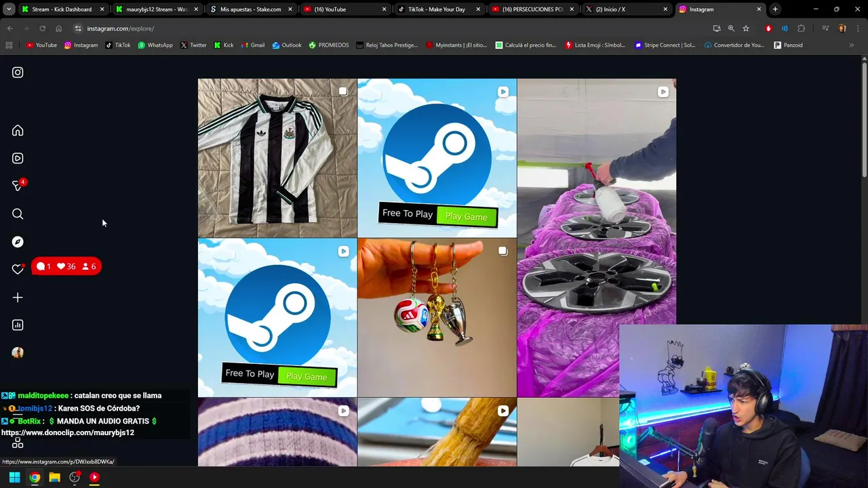Open Gmail bookmark

[252, 45]
